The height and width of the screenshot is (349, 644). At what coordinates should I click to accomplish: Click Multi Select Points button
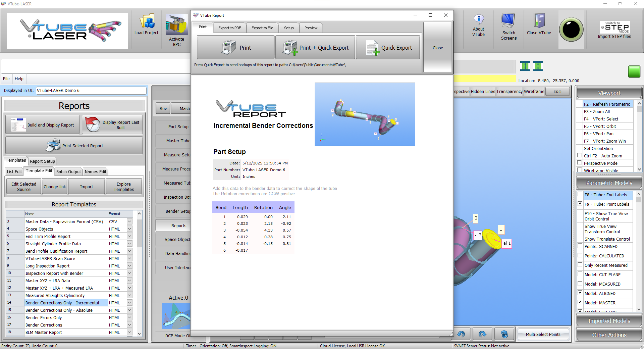point(543,334)
